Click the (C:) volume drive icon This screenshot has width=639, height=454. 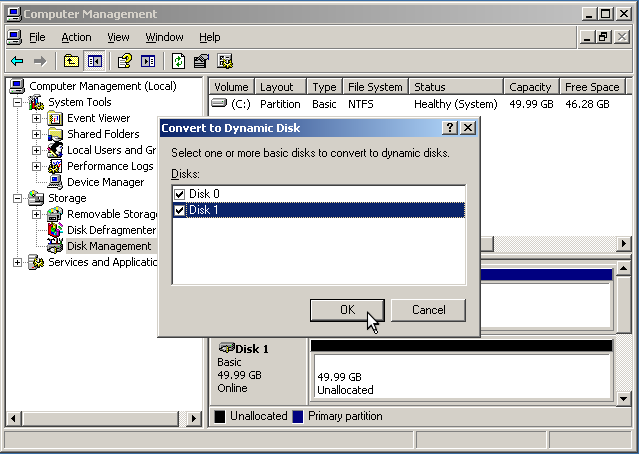[219, 104]
